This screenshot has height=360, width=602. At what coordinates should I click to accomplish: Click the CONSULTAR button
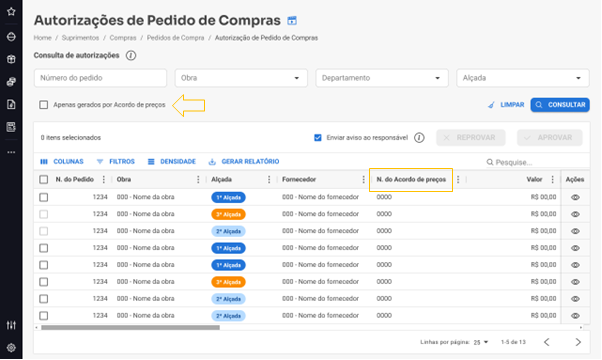click(560, 105)
